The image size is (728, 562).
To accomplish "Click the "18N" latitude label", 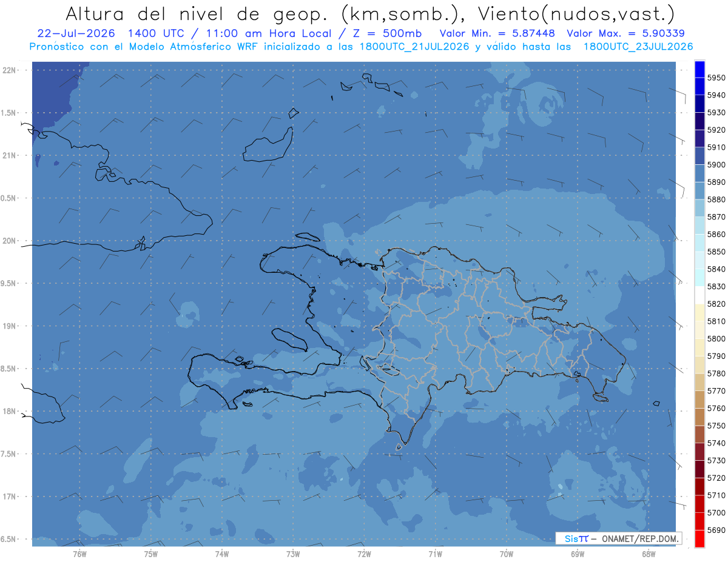I will [x=10, y=411].
